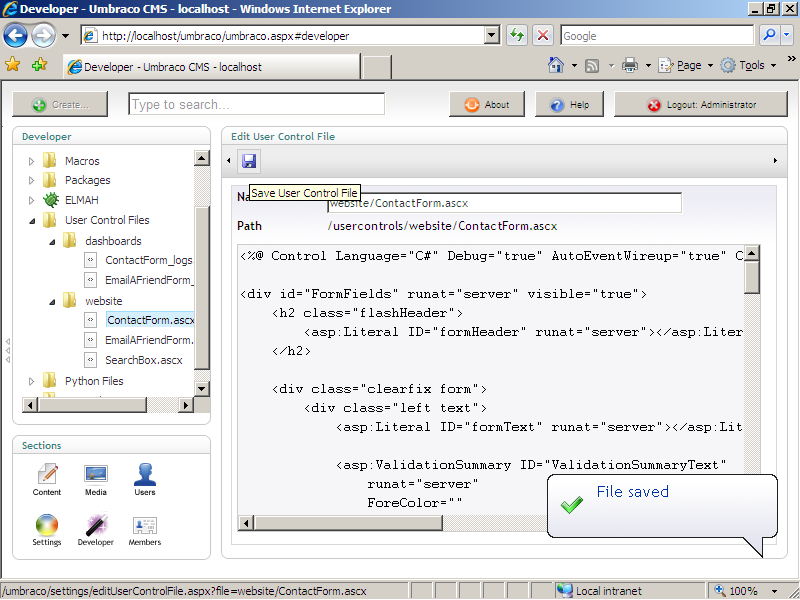Viewport: 800px width, 600px height.
Task: Click the Local intranet security zone
Action: tap(631, 591)
